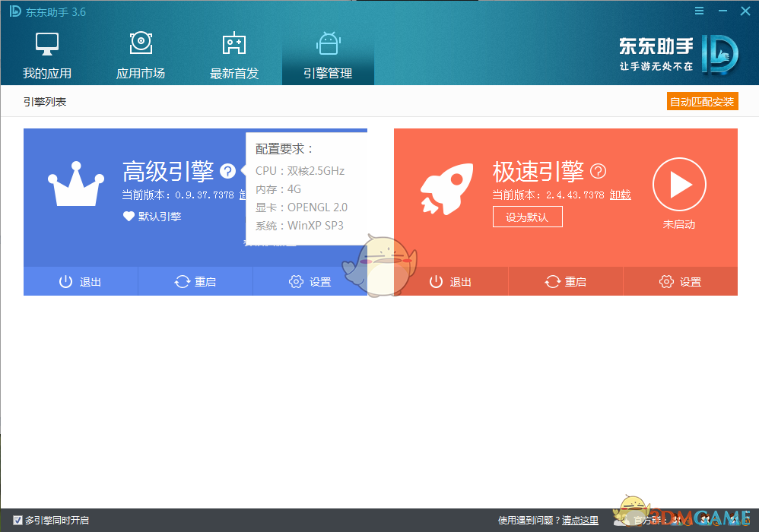Click the 引擎列表 heading
The width and height of the screenshot is (759, 532).
(45, 102)
